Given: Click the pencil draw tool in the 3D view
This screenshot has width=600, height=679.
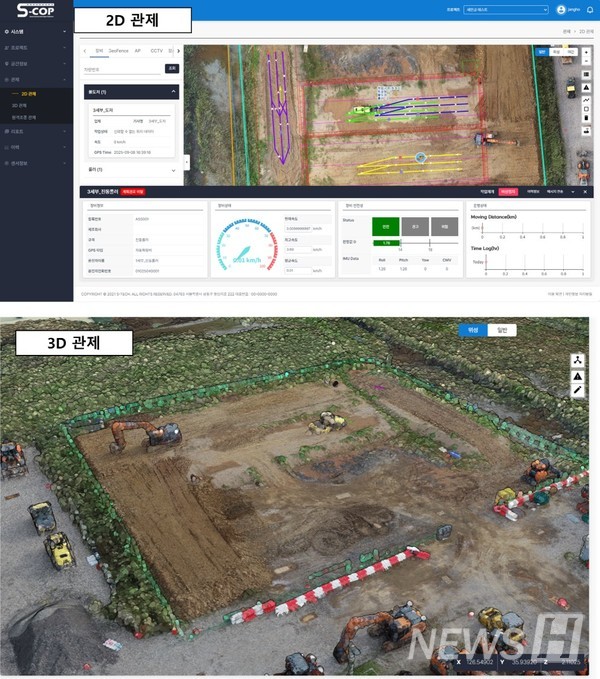Looking at the screenshot, I should click(x=578, y=390).
